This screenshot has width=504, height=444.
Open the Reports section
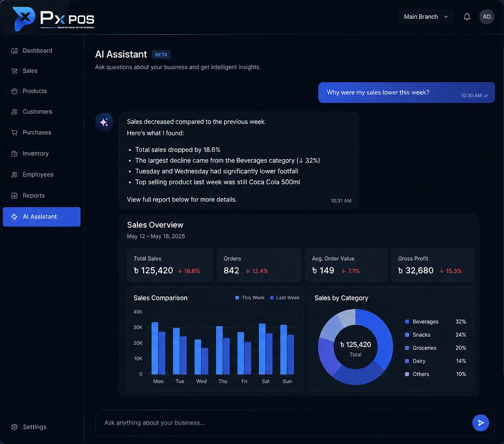42,195
